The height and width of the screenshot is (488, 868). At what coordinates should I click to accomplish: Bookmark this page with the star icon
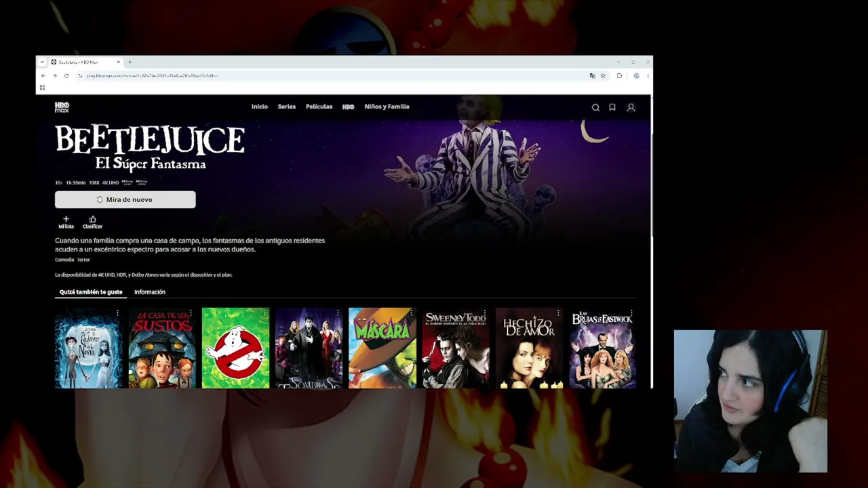pyautogui.click(x=603, y=76)
